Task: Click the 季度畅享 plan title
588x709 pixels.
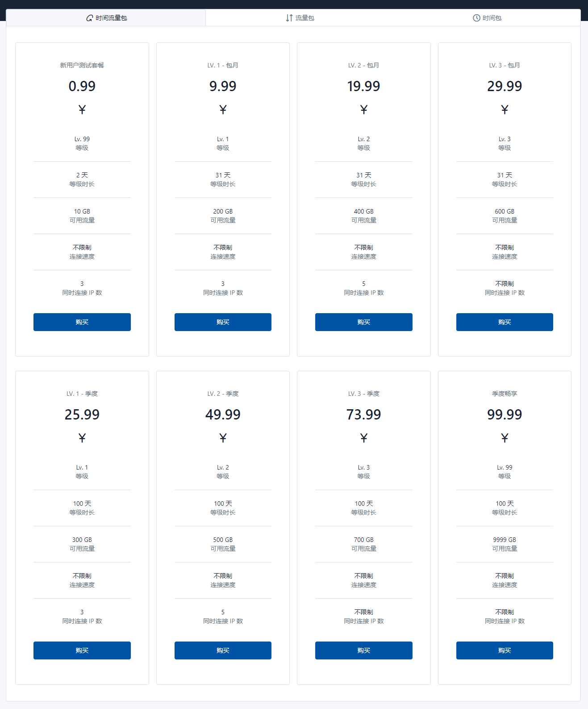Action: 505,394
